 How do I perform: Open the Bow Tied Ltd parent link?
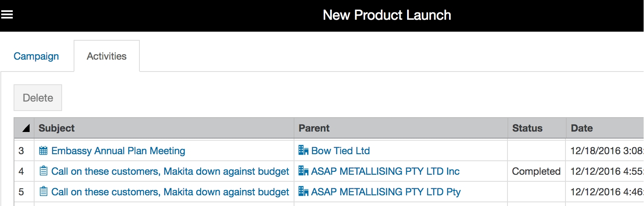pyautogui.click(x=341, y=151)
